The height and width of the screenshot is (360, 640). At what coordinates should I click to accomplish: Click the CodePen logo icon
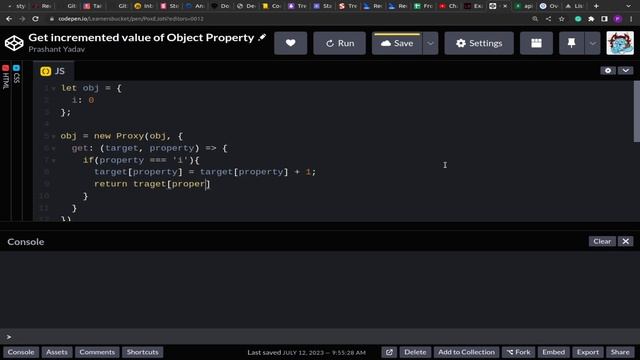14,43
